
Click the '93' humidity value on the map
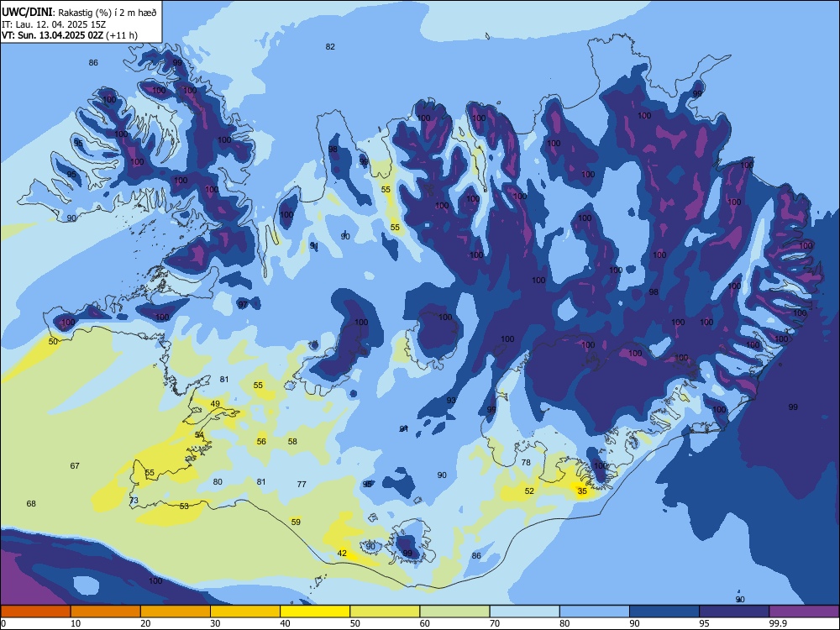[x=451, y=400]
